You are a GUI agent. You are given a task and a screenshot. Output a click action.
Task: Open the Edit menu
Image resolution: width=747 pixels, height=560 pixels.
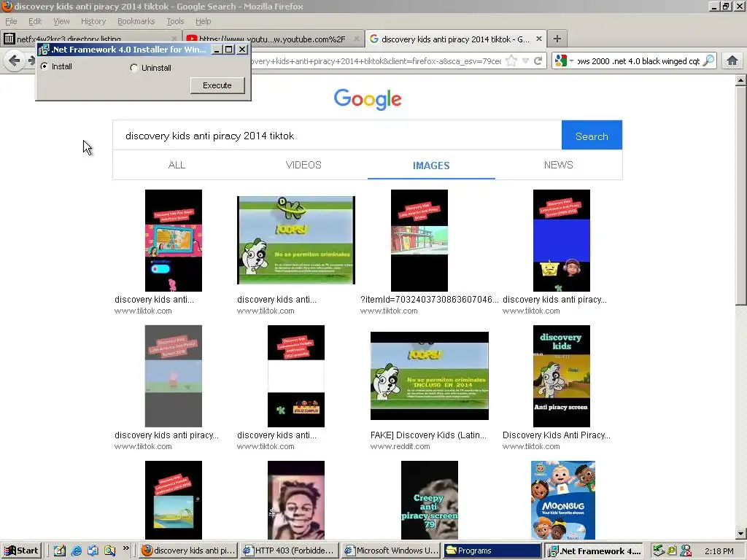tap(35, 21)
